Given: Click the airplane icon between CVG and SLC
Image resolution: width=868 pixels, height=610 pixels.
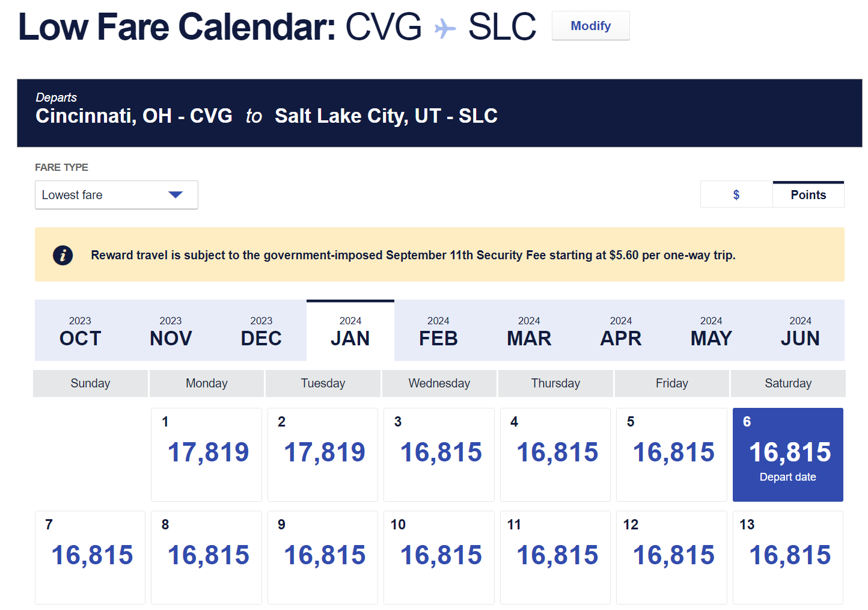Looking at the screenshot, I should [445, 28].
